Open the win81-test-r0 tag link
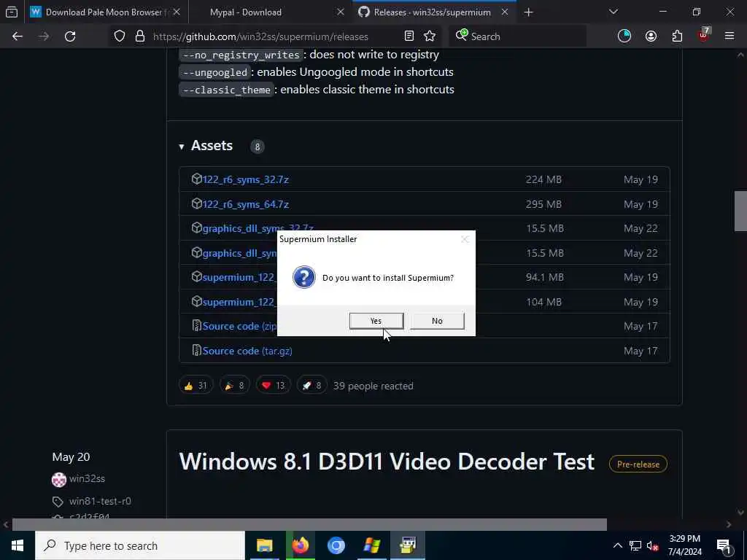 (100, 501)
